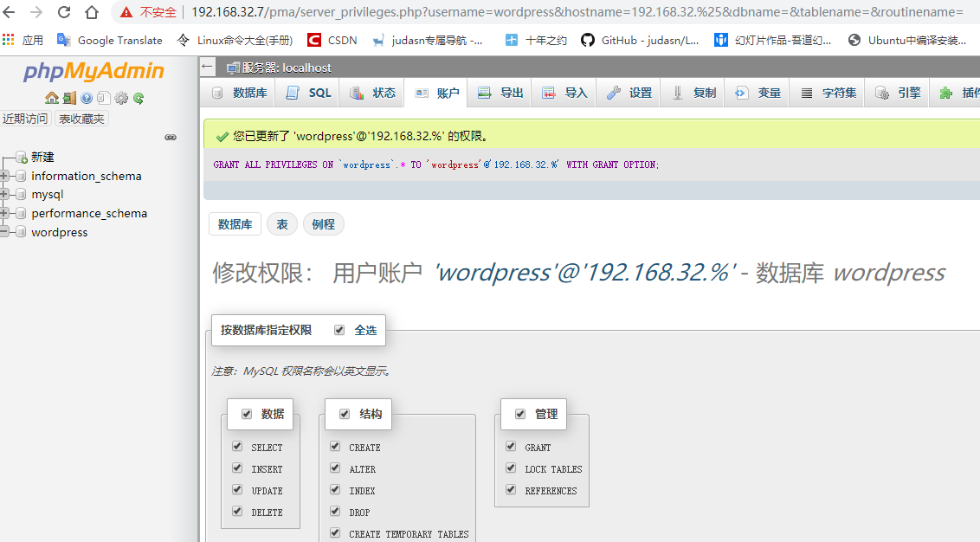Toggle the 全选 select-all checkbox
The width and height of the screenshot is (980, 542).
point(339,329)
